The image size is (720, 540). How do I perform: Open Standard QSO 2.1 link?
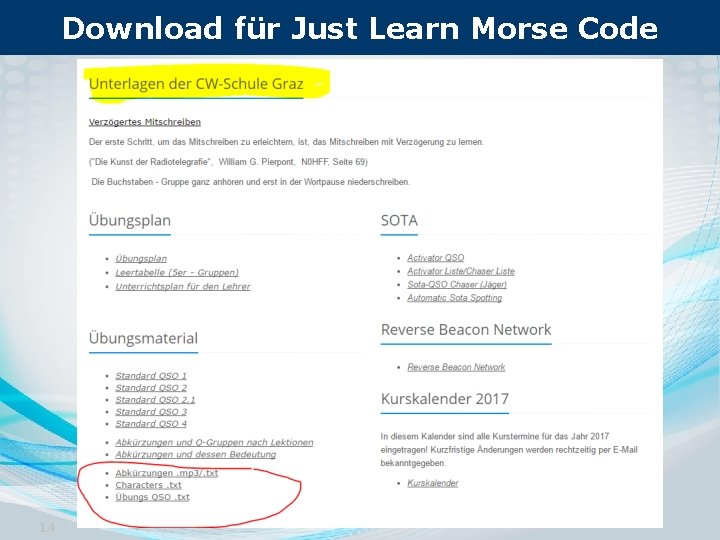pyautogui.click(x=155, y=399)
